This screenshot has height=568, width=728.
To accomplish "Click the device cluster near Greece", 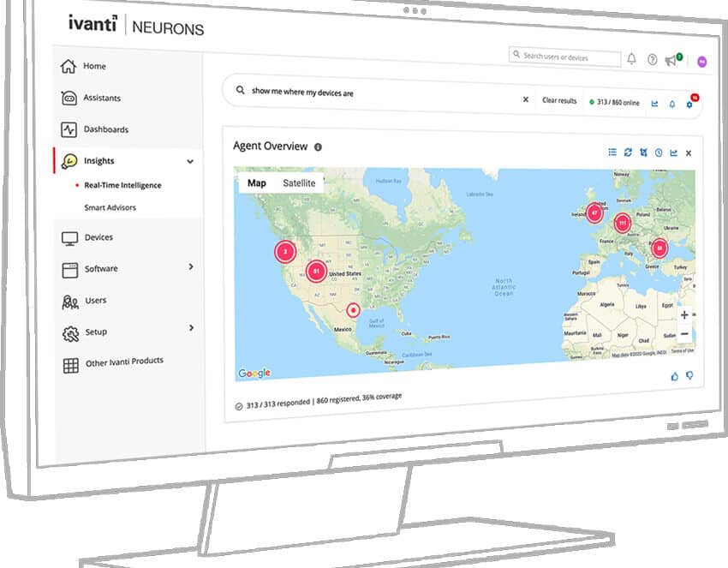I will pyautogui.click(x=659, y=248).
